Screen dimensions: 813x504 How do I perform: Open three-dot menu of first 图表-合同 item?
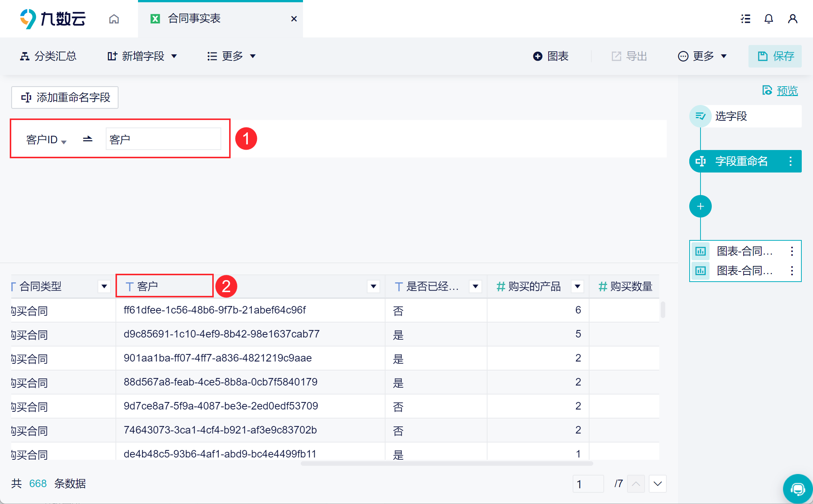pyautogui.click(x=792, y=251)
